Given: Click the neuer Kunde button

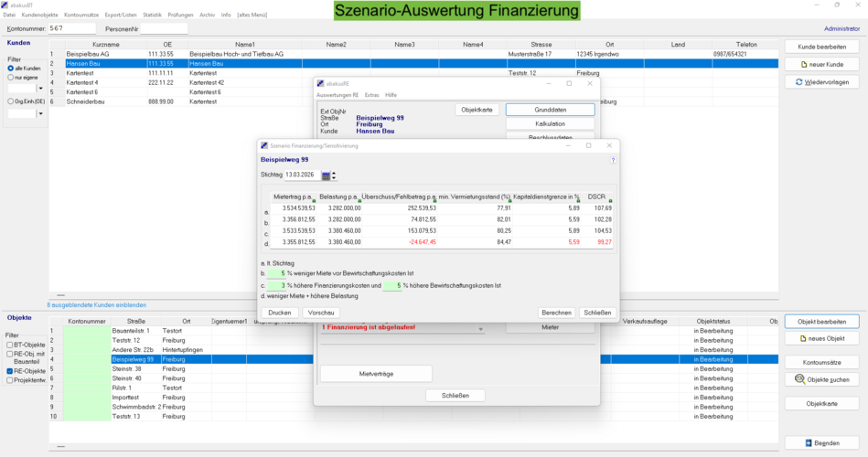Looking at the screenshot, I should 821,64.
